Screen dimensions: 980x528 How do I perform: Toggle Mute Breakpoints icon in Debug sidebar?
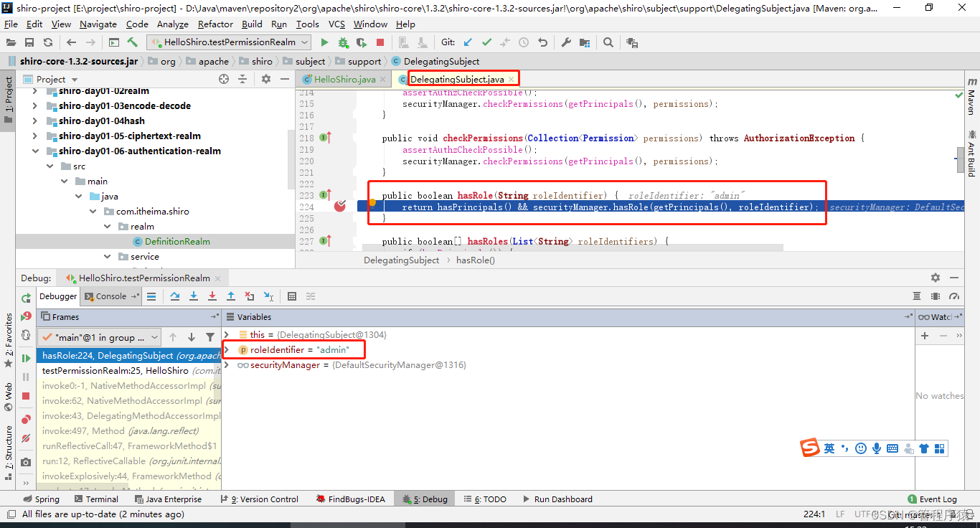click(x=27, y=438)
